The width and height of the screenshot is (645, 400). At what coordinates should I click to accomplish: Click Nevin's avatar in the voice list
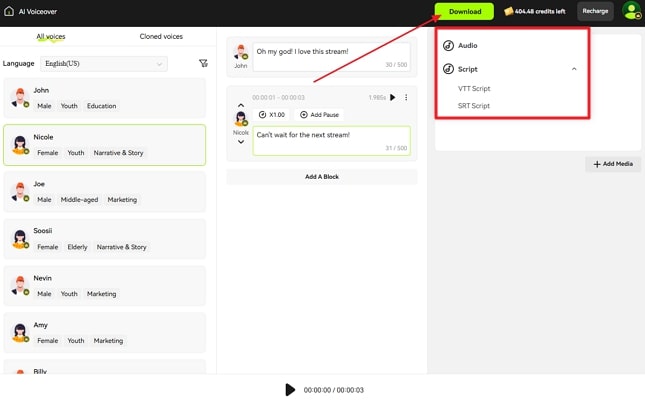pos(20,286)
